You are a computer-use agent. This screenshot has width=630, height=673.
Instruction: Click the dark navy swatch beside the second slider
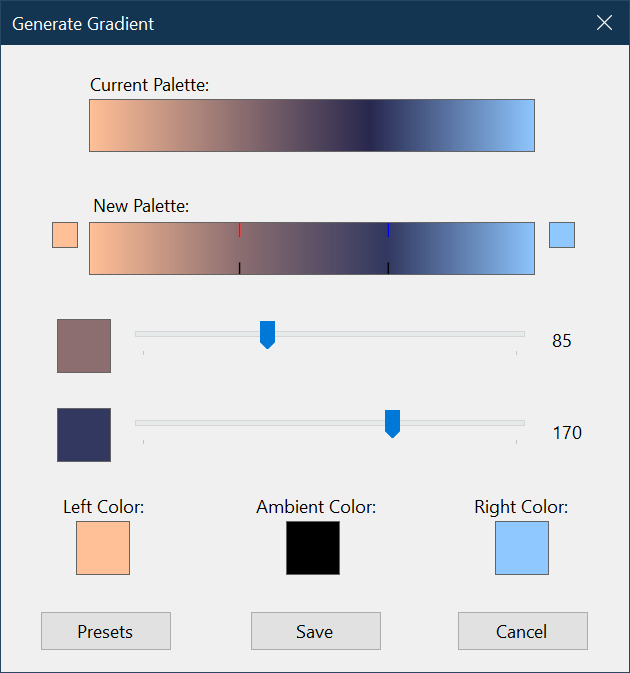tap(84, 435)
